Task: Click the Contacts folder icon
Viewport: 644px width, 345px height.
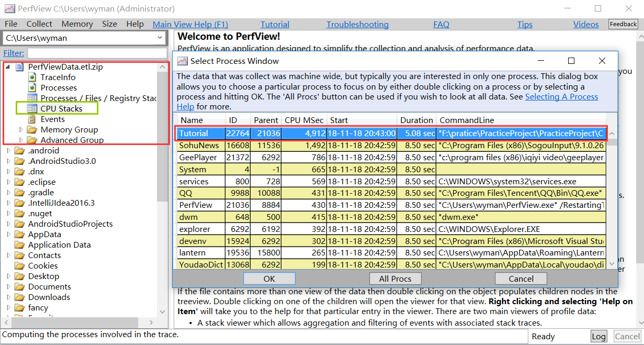Action: [x=20, y=255]
